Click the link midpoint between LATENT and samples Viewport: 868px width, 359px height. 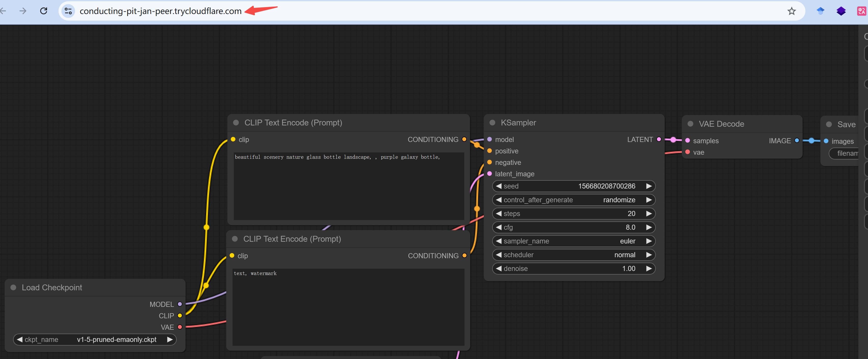click(673, 140)
